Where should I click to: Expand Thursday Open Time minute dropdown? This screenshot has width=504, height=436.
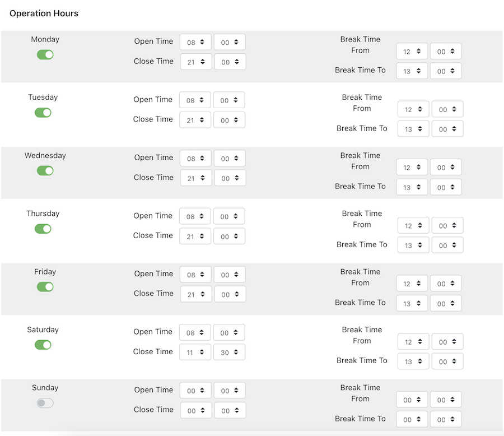229,216
